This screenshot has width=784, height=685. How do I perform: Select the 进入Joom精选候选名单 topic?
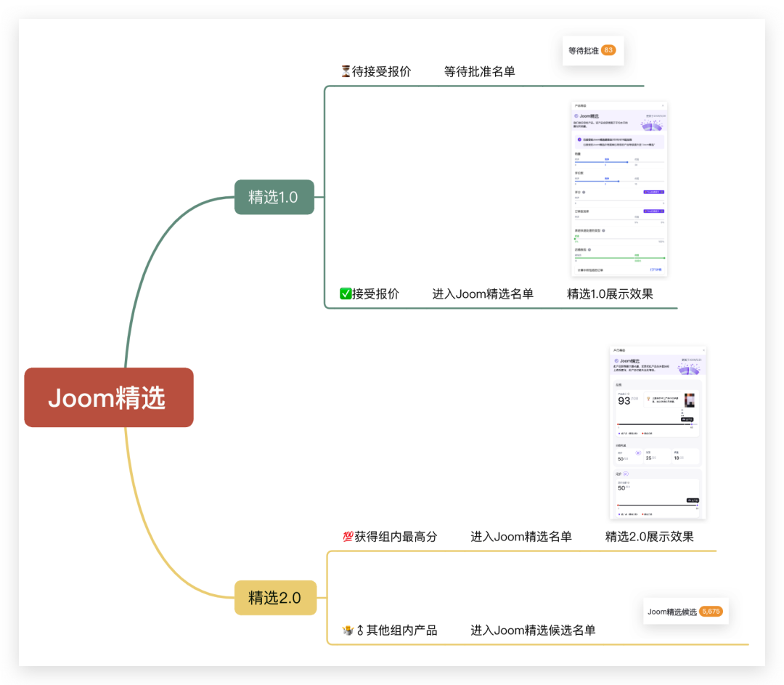tap(533, 631)
